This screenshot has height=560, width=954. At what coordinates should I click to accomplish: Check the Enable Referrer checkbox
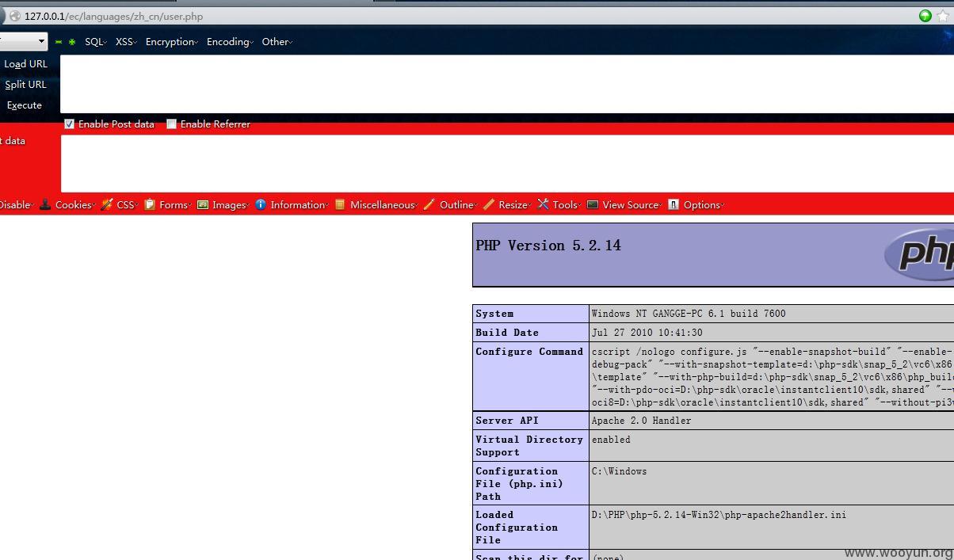tap(171, 124)
